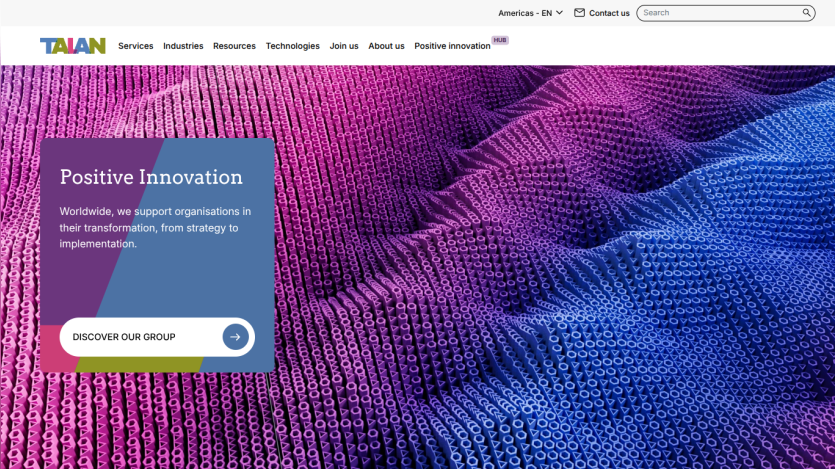
Task: Click the "Worldwide, we support organisations" paragraph
Action: click(155, 227)
